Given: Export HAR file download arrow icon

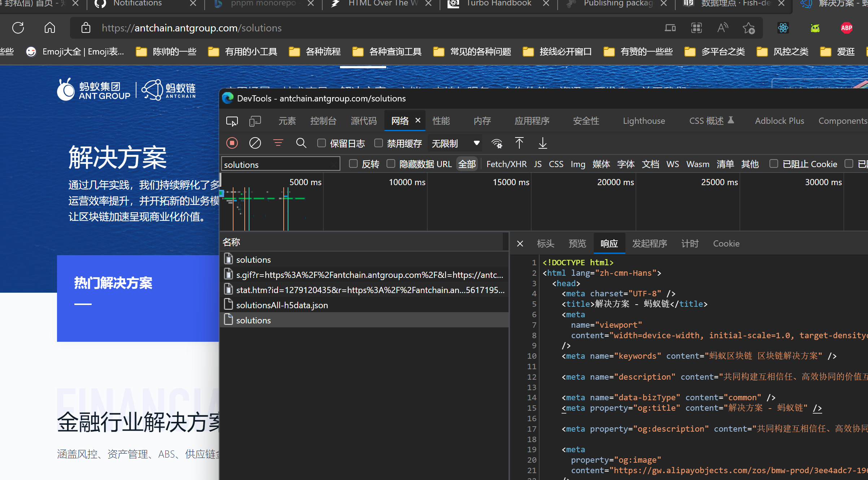Looking at the screenshot, I should [542, 143].
